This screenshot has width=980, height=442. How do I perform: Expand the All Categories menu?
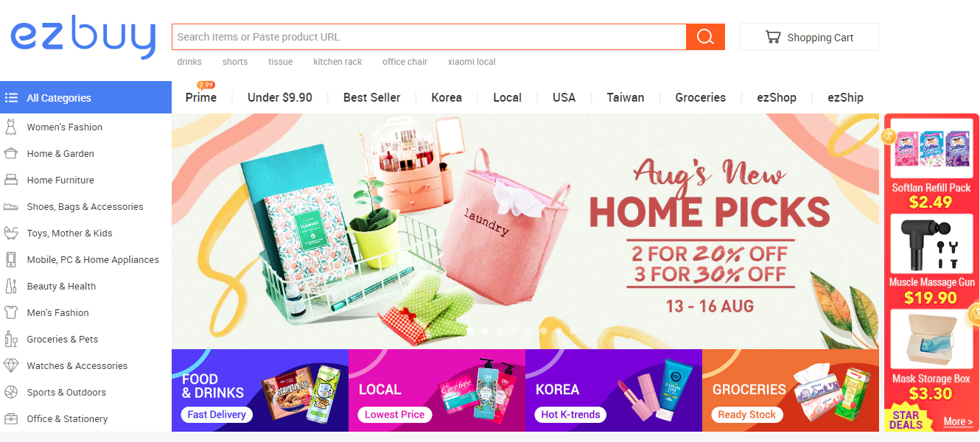(85, 97)
